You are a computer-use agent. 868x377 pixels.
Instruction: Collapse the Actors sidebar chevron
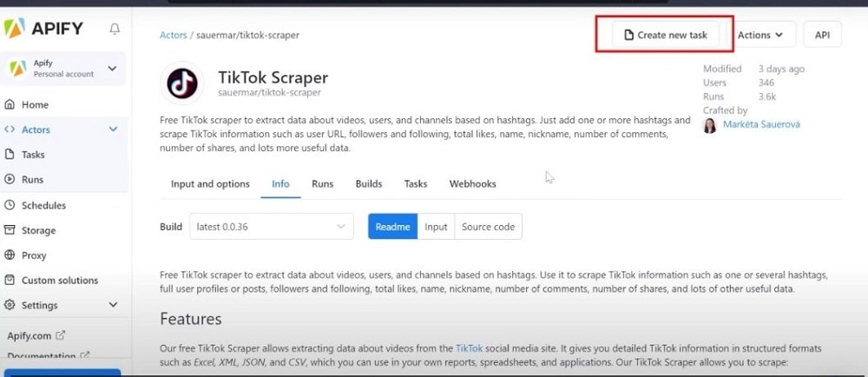(x=113, y=129)
